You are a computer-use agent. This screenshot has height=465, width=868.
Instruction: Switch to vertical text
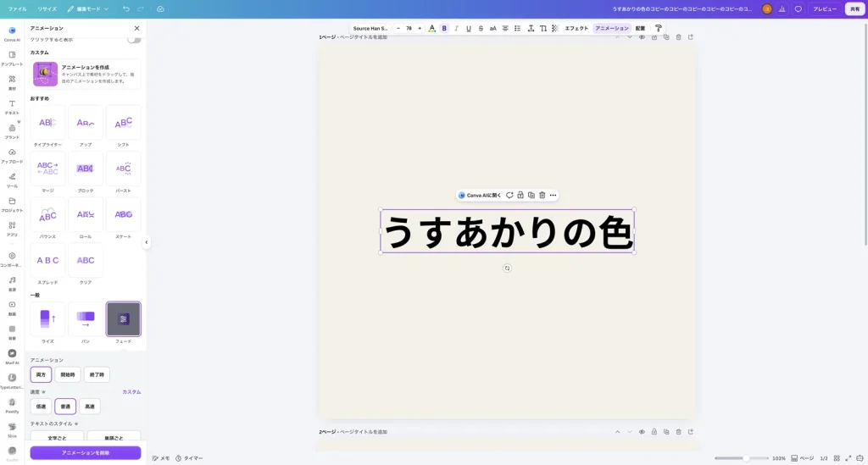tap(542, 28)
